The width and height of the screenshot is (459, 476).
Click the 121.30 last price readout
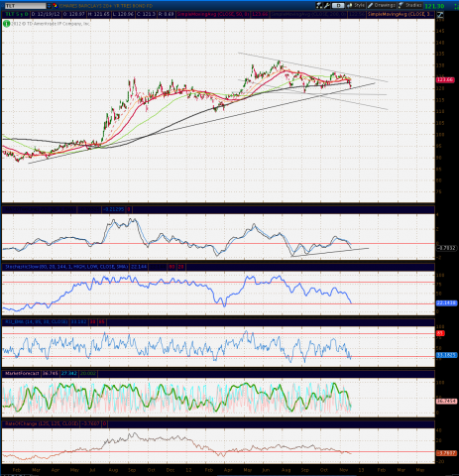click(x=434, y=6)
